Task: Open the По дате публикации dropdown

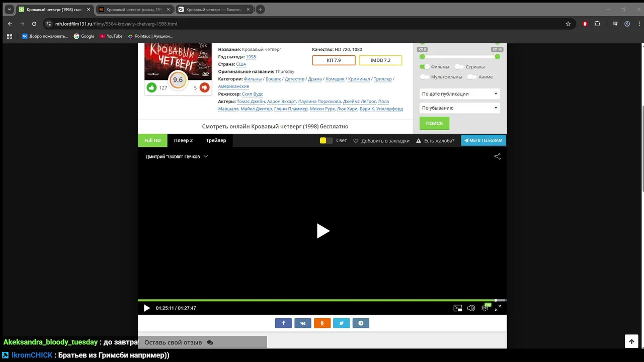Action: (459, 94)
